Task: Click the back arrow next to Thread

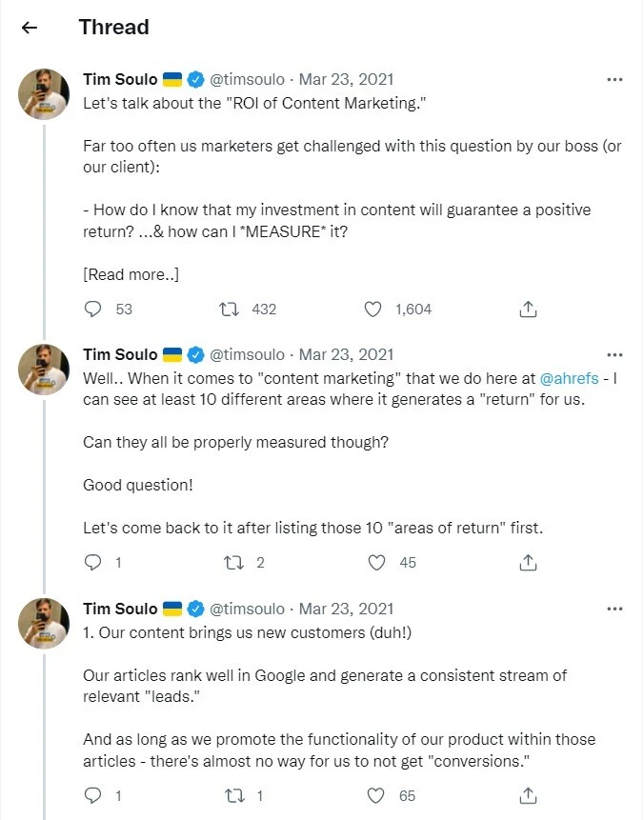Action: coord(30,28)
